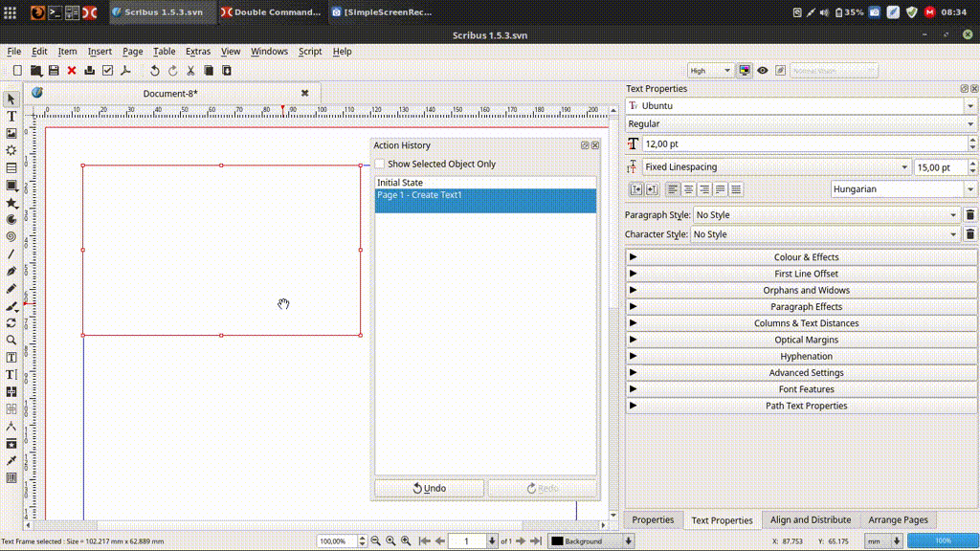Activate the Zoom magnifier tool

pos(11,340)
